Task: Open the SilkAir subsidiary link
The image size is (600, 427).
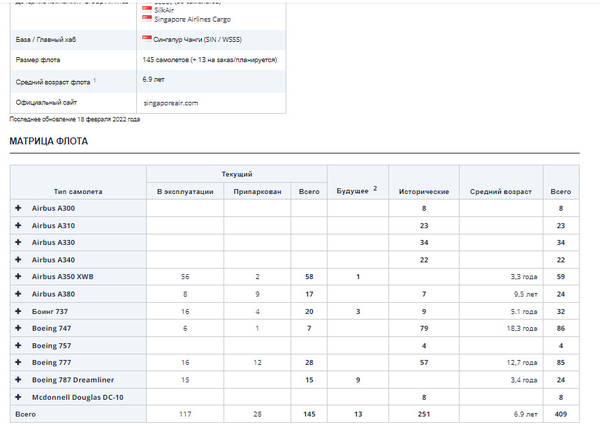Action: tap(164, 10)
